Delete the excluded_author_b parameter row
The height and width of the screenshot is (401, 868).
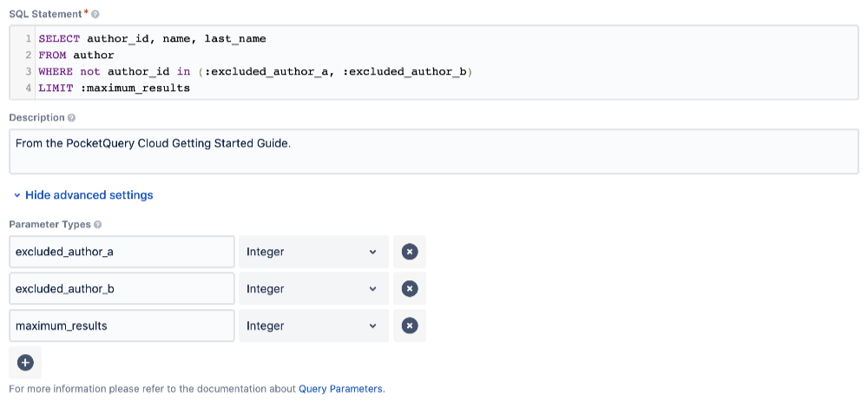click(x=410, y=289)
